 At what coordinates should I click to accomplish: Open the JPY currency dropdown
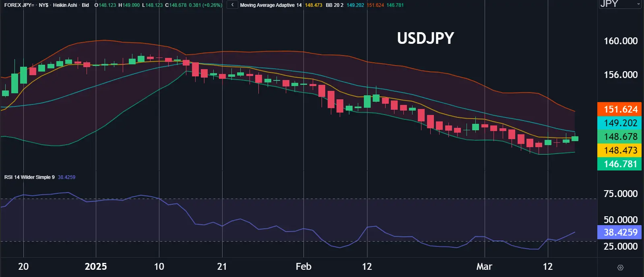click(x=620, y=4)
